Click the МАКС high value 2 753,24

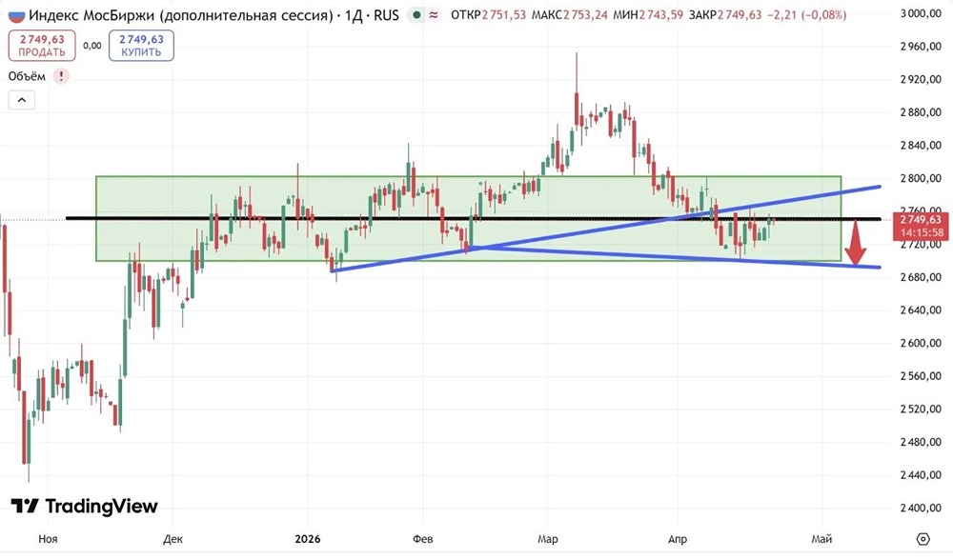point(585,14)
